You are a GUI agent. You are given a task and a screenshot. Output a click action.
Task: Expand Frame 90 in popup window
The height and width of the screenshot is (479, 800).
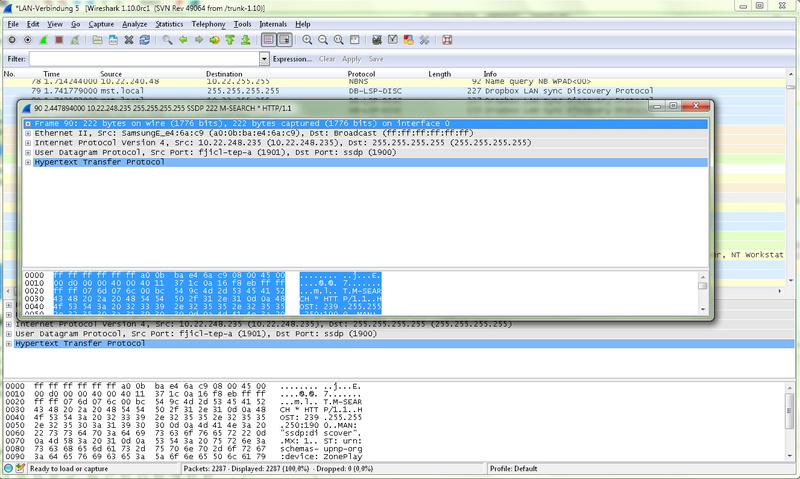pyautogui.click(x=28, y=123)
